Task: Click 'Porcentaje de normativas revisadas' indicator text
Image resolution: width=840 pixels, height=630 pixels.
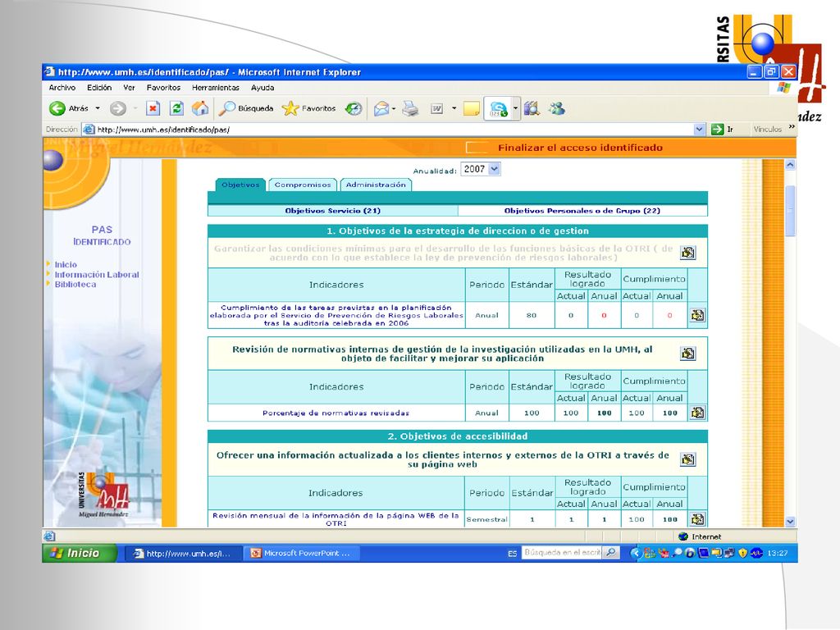Action: coord(336,413)
